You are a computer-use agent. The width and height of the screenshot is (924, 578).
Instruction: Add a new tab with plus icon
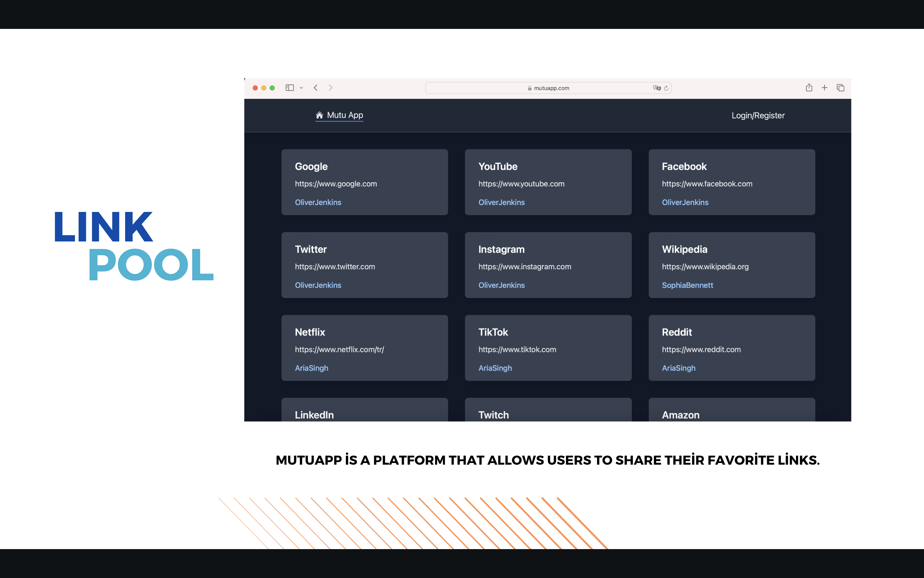coord(824,88)
